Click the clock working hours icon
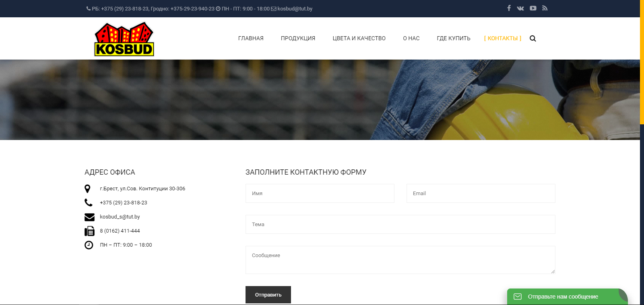This screenshot has height=305, width=644. 89,245
